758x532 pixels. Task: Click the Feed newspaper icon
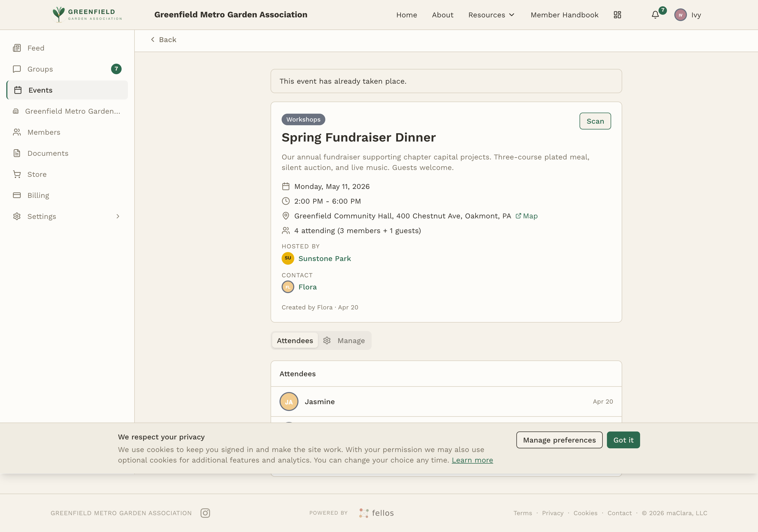coord(17,48)
